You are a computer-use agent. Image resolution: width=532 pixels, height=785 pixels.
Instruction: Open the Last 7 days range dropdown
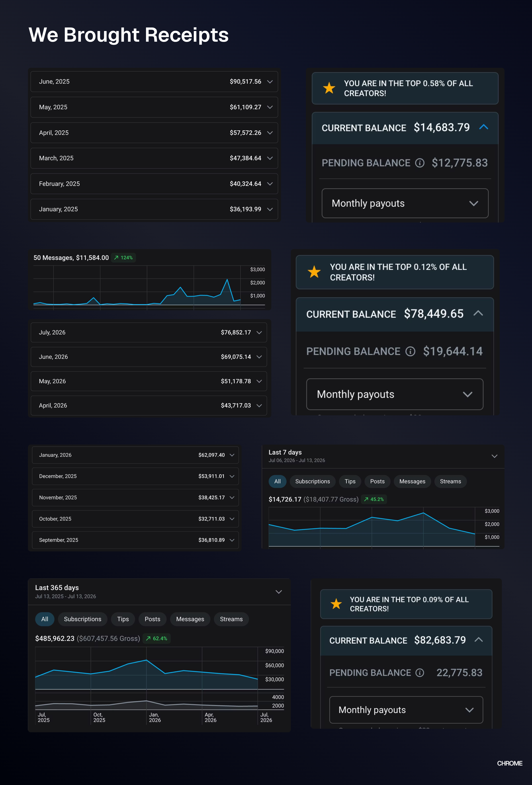[x=495, y=456]
